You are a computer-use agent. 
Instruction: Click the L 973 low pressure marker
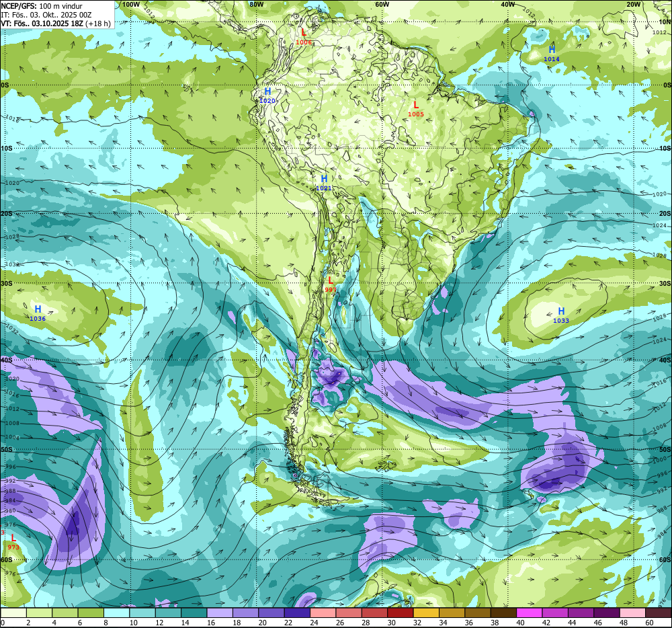click(x=13, y=542)
